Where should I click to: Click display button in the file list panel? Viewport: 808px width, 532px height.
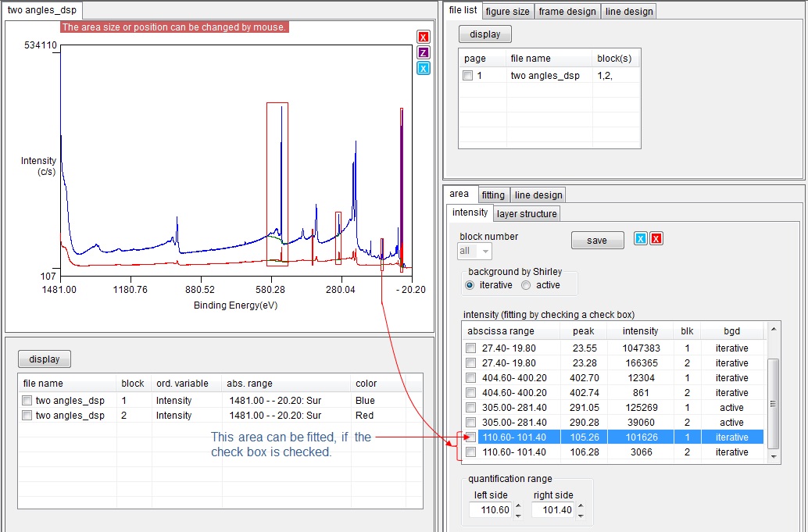tap(484, 34)
